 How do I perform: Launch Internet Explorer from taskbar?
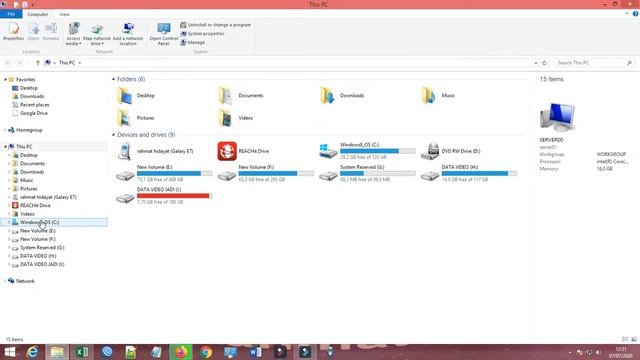point(32,352)
